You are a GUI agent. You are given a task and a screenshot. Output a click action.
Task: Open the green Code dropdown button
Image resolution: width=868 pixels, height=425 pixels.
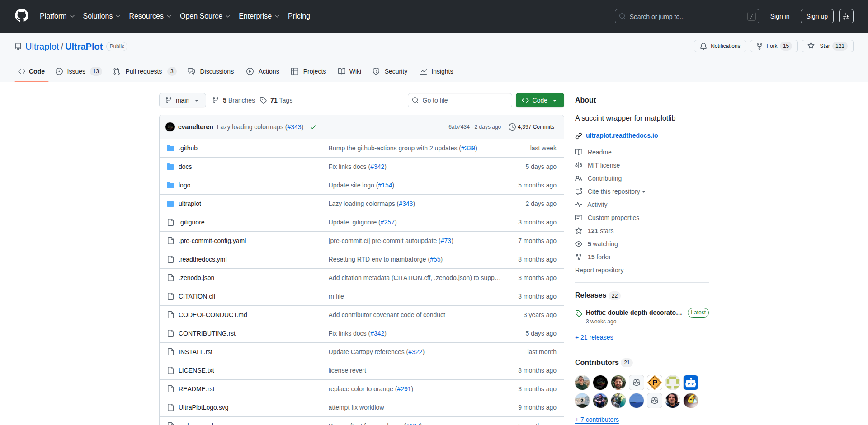(540, 100)
